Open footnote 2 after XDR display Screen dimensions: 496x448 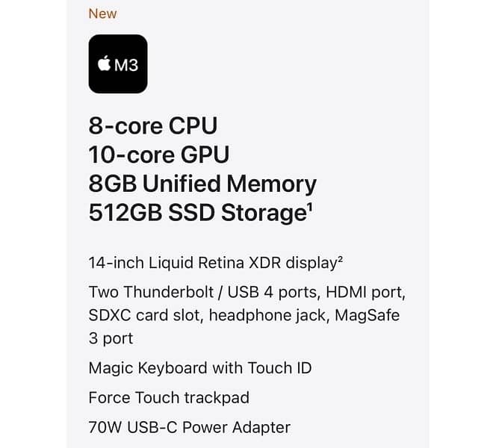(x=339, y=259)
